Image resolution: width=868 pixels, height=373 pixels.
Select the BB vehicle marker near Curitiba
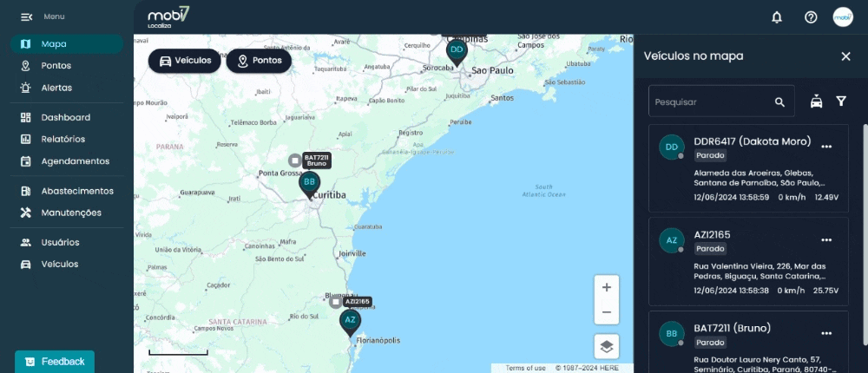coord(310,185)
